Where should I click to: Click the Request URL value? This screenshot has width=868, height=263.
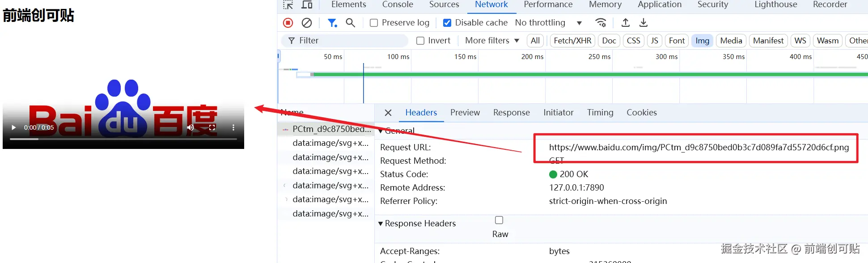point(699,147)
